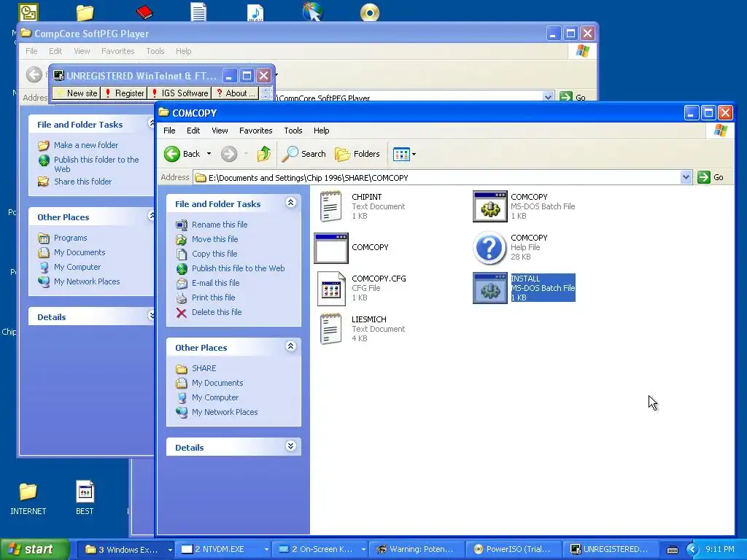Open the Views icon dropdown in toolbar
Image resolution: width=747 pixels, height=560 pixels.
click(404, 154)
